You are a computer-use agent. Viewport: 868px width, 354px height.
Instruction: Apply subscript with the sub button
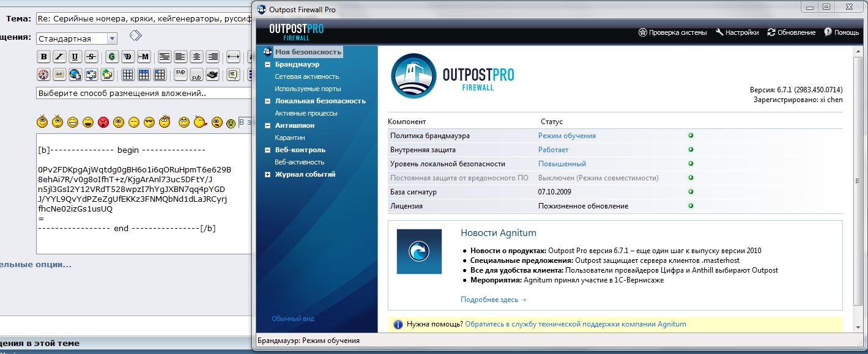(196, 75)
